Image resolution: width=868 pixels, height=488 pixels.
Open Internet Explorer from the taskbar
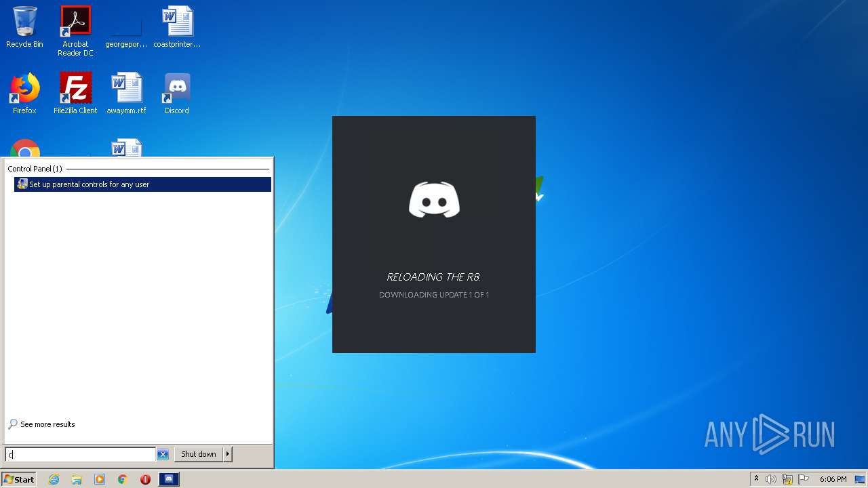coord(54,479)
